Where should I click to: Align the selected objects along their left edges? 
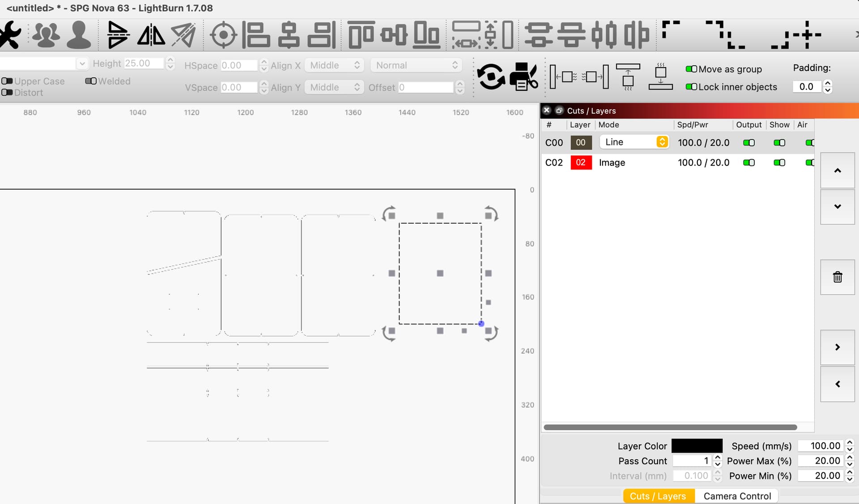(x=256, y=35)
